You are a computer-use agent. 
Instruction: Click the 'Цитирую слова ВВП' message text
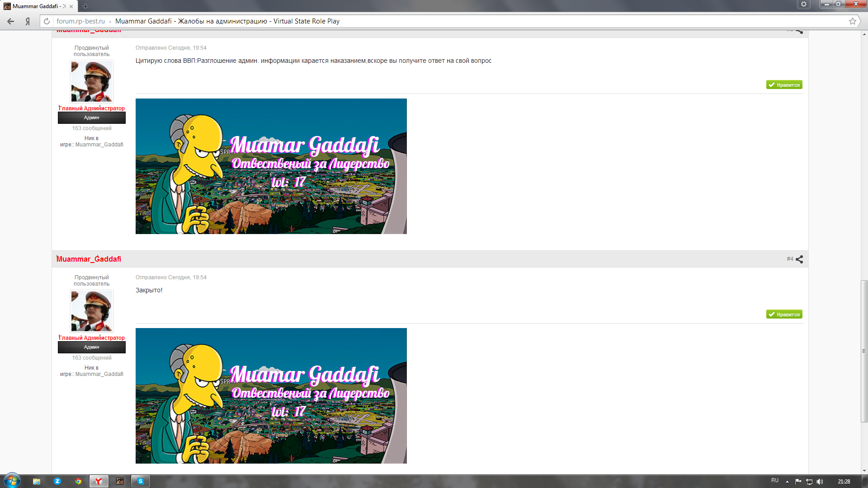tap(313, 61)
